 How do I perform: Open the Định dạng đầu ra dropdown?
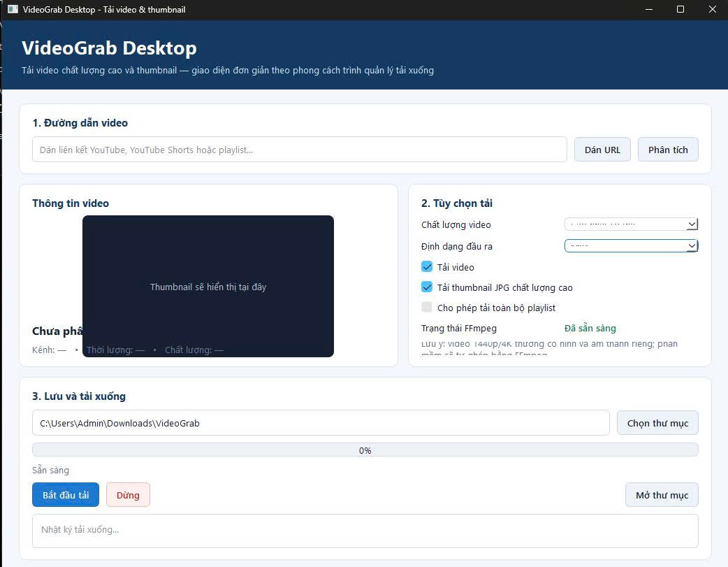[631, 245]
